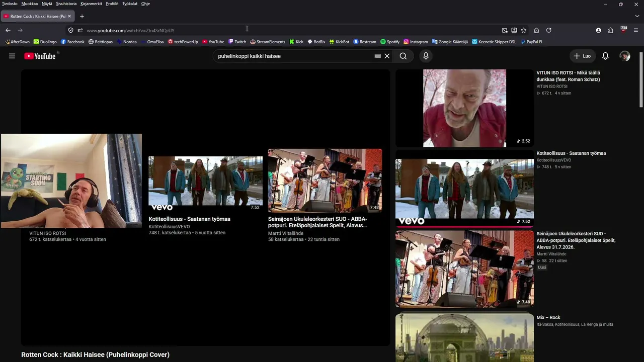Open the Firefox account icon

(x=598, y=30)
